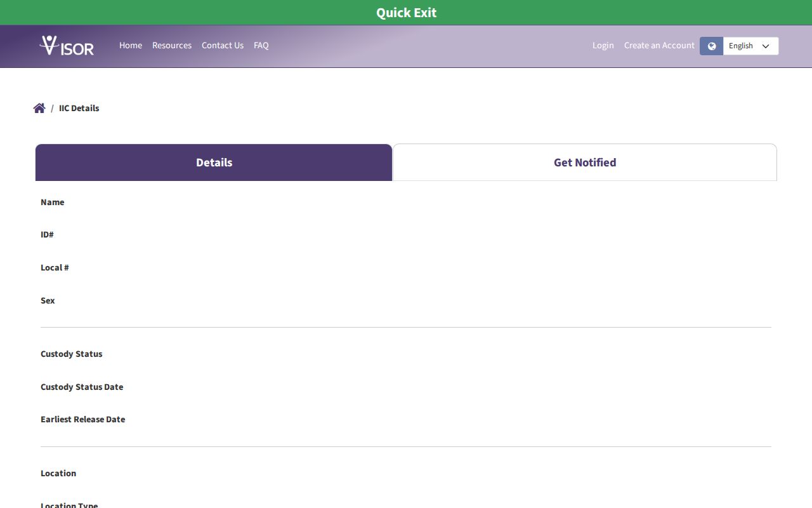Screen dimensions: 812x508
Task: Click the Quick Exit banner
Action: (406, 13)
